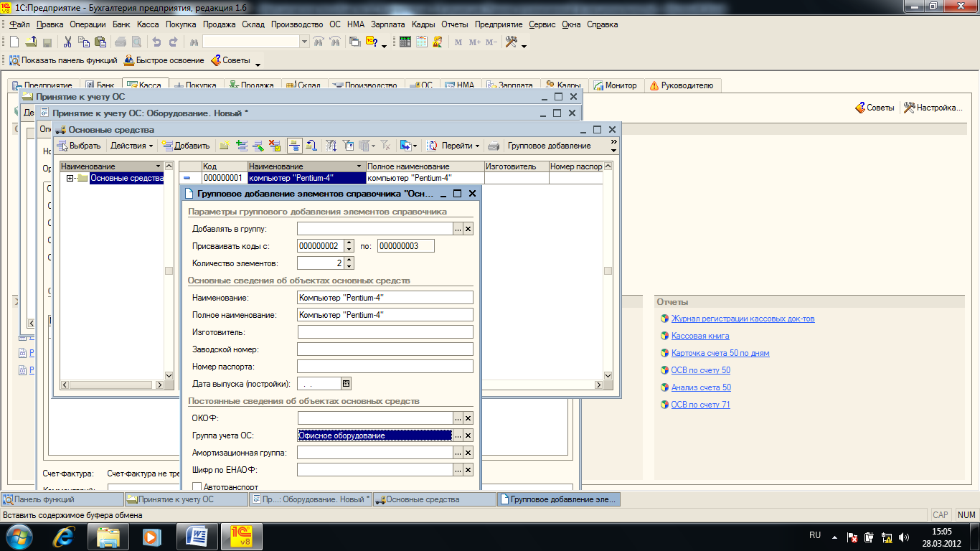Image resolution: width=980 pixels, height=551 pixels.
Task: Click the Disable filter icon
Action: [385, 146]
